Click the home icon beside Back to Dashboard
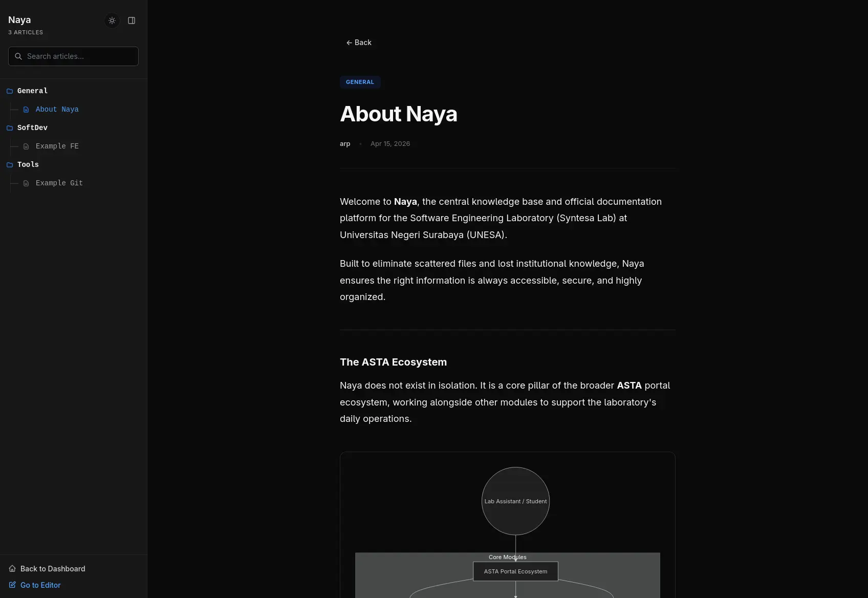 (12, 568)
